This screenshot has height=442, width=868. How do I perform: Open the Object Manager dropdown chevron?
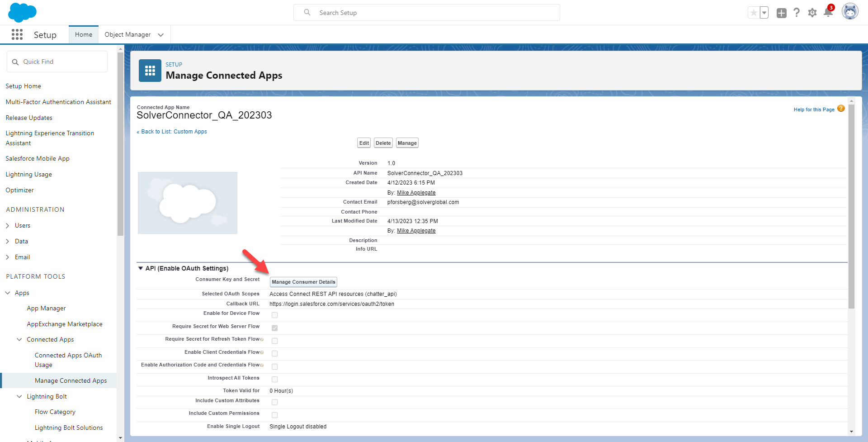(x=160, y=35)
